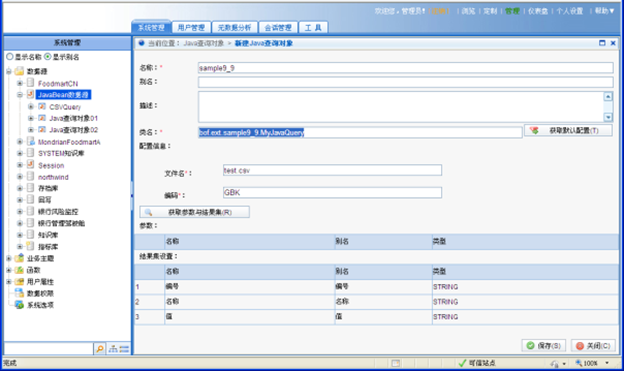Expand the FoodmartCN data source node
624x371 pixels.
click(x=20, y=83)
